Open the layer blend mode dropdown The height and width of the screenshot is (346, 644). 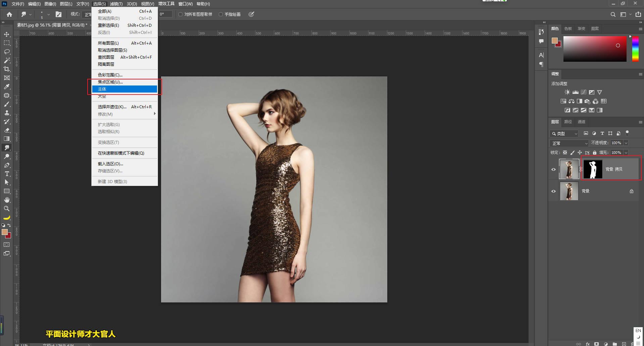pos(569,143)
